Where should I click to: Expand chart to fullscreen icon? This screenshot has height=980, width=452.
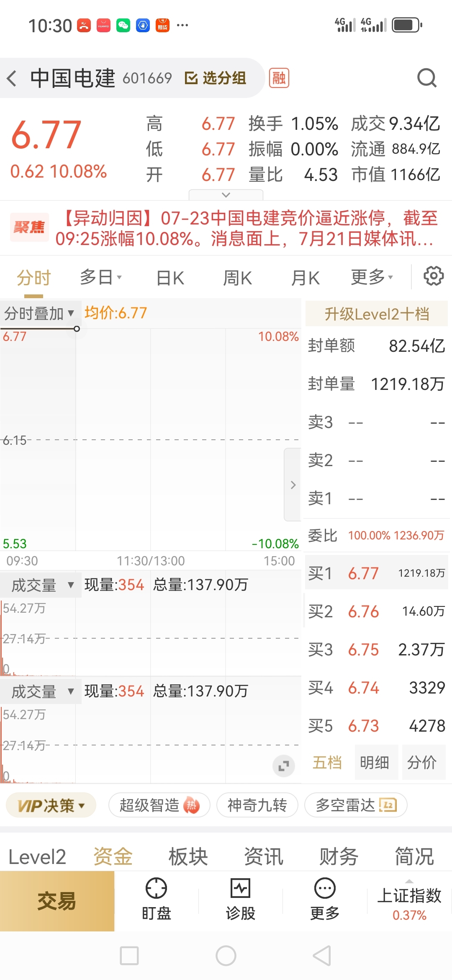(x=284, y=766)
